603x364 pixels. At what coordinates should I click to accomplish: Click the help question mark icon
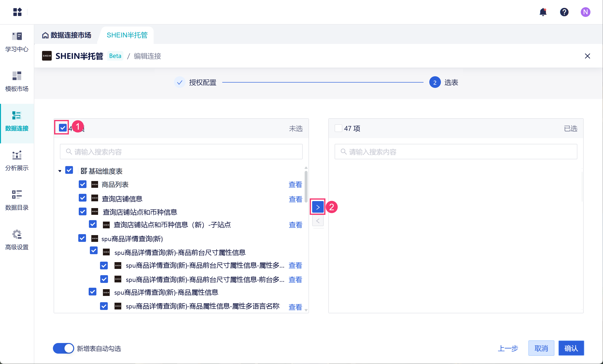point(564,12)
